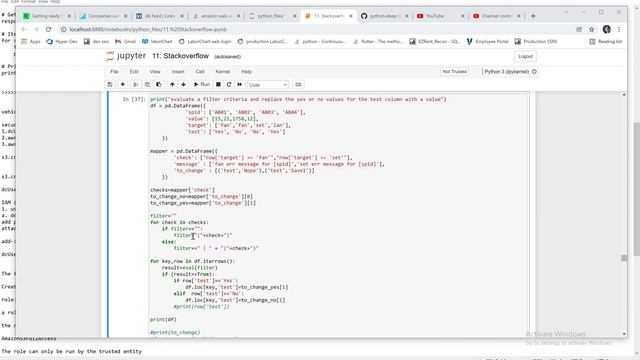The height and width of the screenshot is (360, 640).
Task: Open the View menu
Action: [x=155, y=71]
